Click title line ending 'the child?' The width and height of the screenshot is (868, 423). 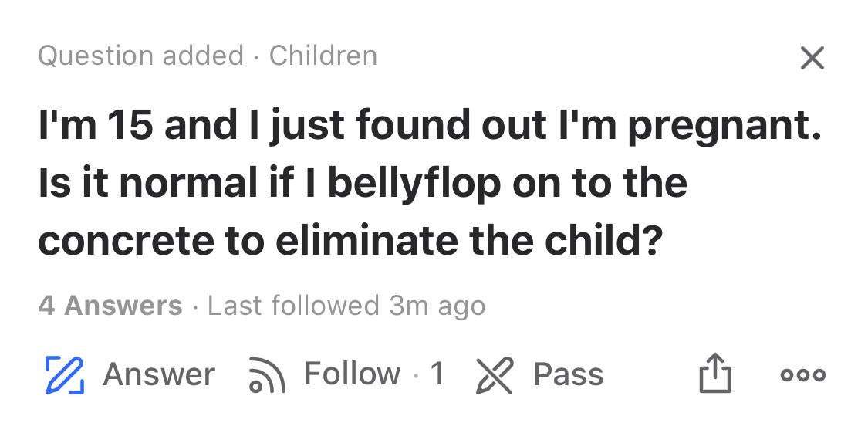(350, 240)
